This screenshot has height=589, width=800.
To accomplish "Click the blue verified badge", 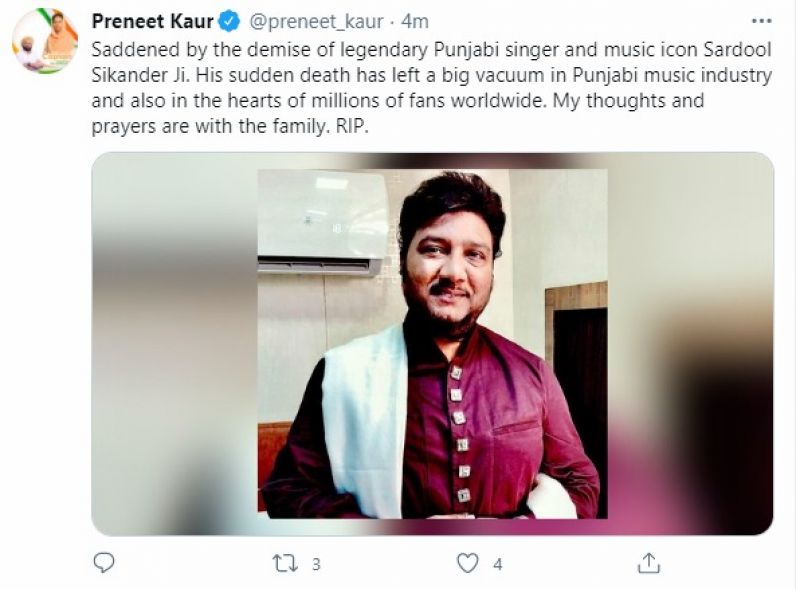I will click(x=229, y=22).
